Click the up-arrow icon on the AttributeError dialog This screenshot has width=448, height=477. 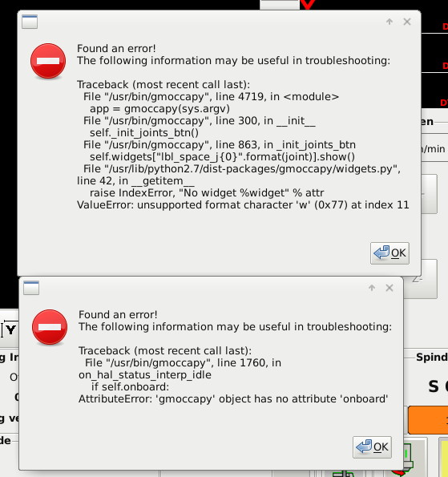pyautogui.click(x=372, y=288)
